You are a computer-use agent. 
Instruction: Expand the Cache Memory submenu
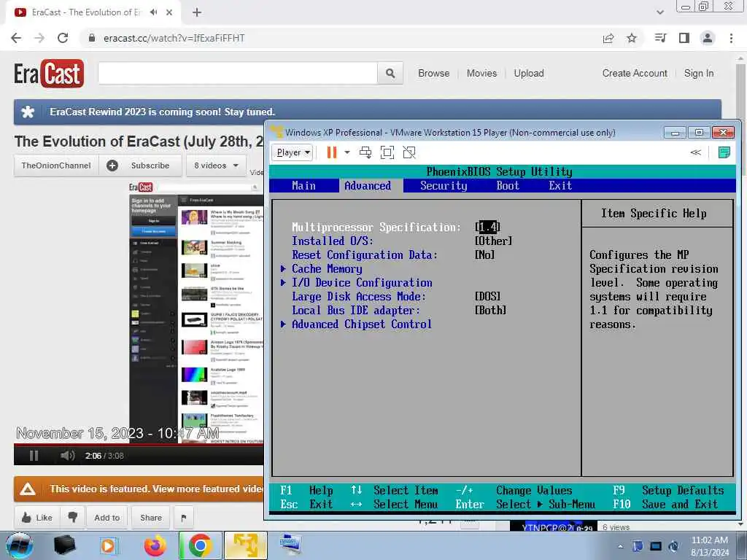(327, 269)
